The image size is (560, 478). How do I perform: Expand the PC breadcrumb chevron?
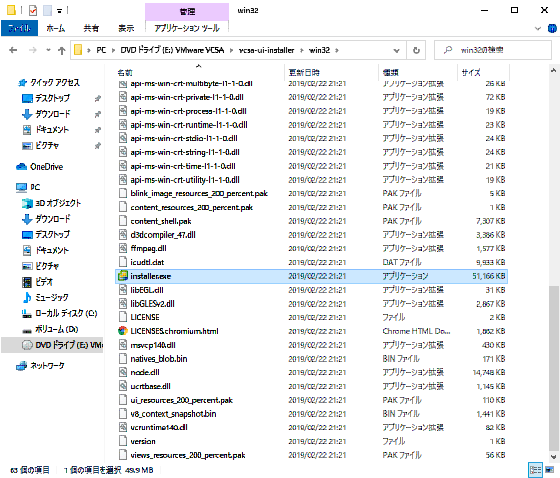click(x=113, y=50)
